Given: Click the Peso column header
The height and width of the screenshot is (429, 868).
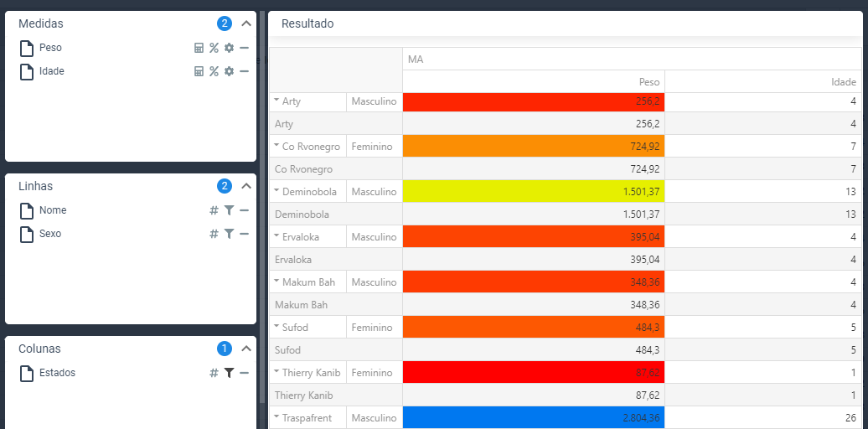Looking at the screenshot, I should 649,82.
